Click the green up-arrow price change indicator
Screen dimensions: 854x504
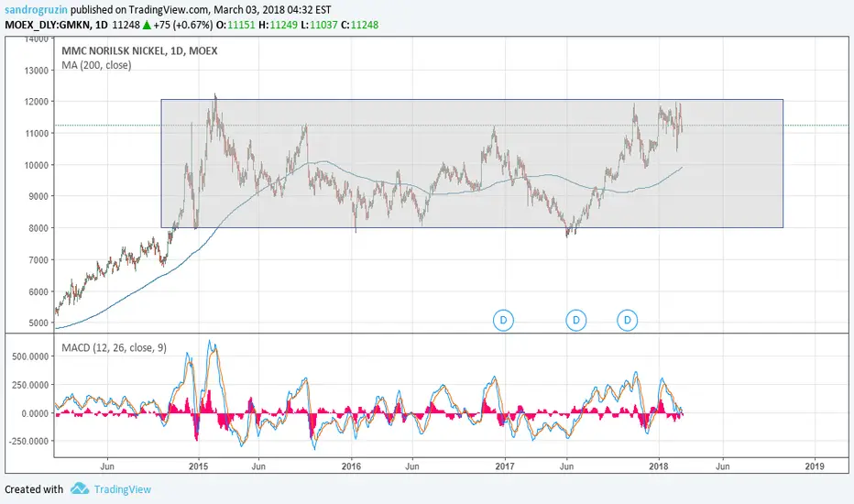(147, 25)
